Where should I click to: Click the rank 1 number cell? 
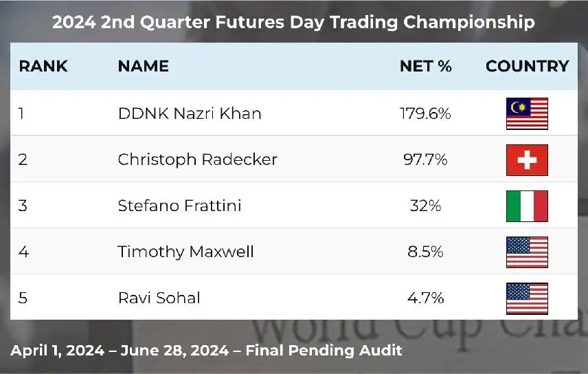pyautogui.click(x=21, y=113)
